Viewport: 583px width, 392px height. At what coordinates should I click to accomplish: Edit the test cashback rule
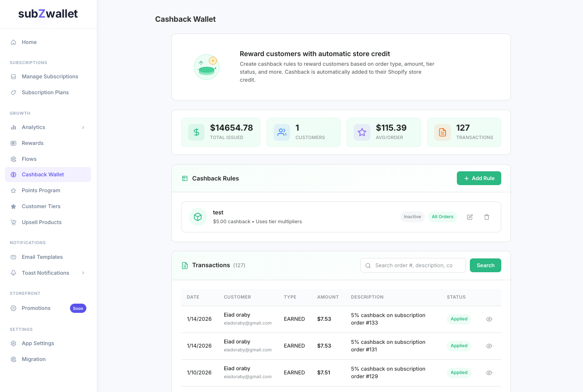(470, 217)
